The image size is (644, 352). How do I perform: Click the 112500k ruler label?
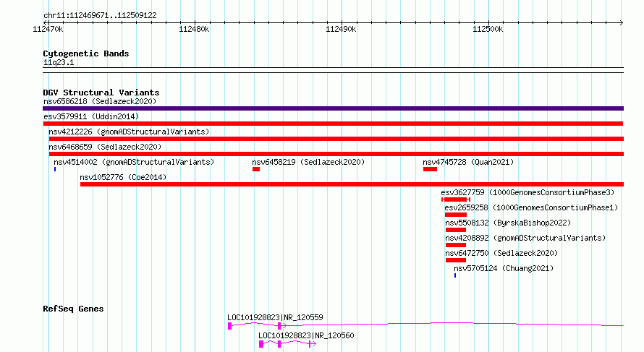[488, 29]
